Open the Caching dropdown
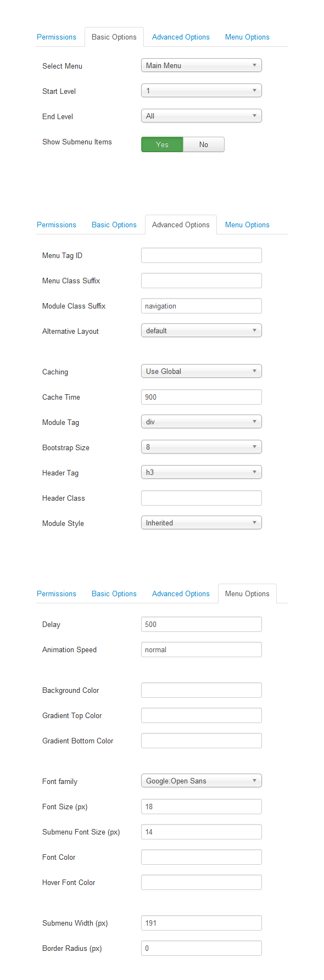 tap(202, 371)
